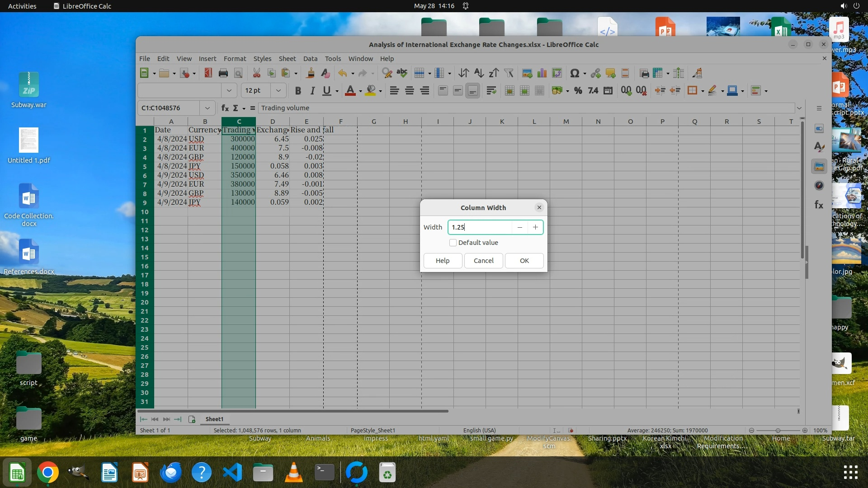This screenshot has width=868, height=488.
Task: Toggle Italic formatting button
Action: click(312, 91)
